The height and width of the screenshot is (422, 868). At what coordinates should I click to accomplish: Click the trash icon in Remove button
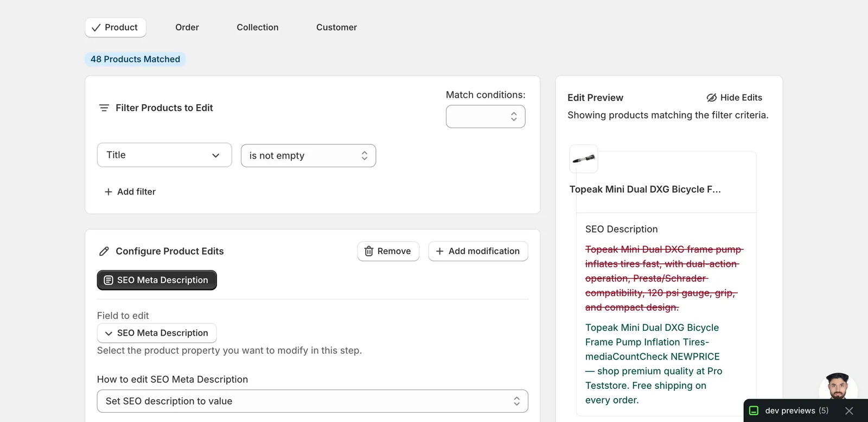[369, 251]
